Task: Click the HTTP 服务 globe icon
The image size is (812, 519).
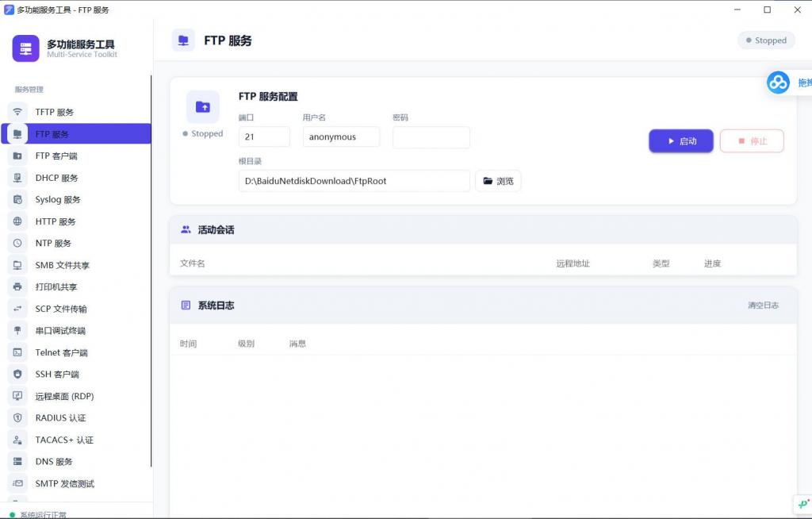Action: click(17, 221)
